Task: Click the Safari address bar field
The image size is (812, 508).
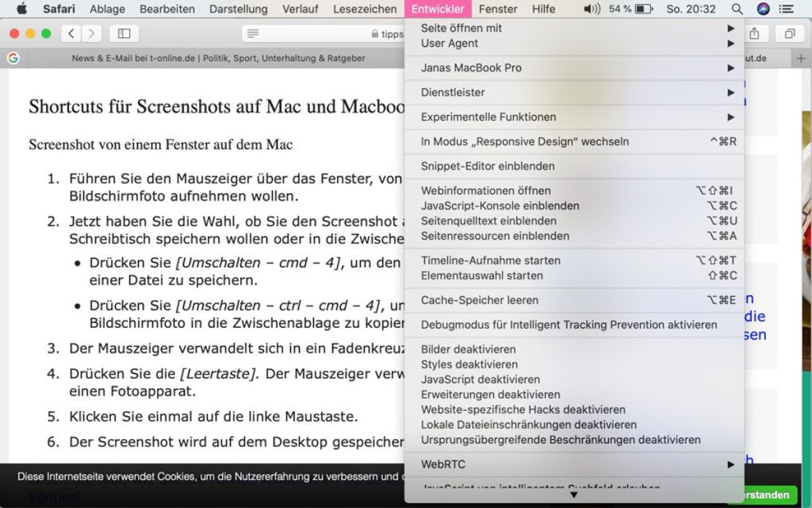Action: [x=324, y=33]
